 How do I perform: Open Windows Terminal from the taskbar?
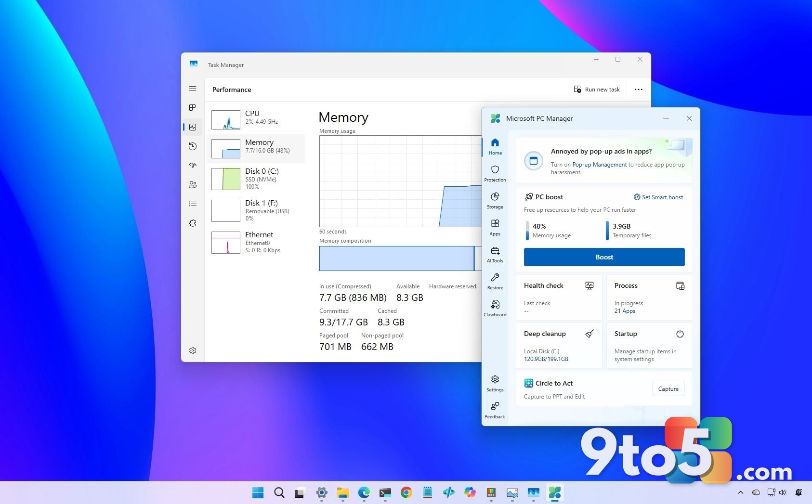tap(385, 492)
